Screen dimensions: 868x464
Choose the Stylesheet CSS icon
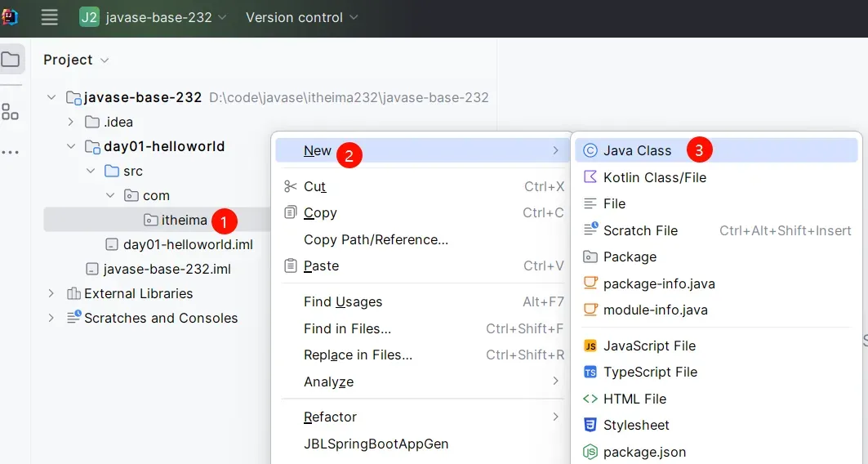(x=590, y=425)
